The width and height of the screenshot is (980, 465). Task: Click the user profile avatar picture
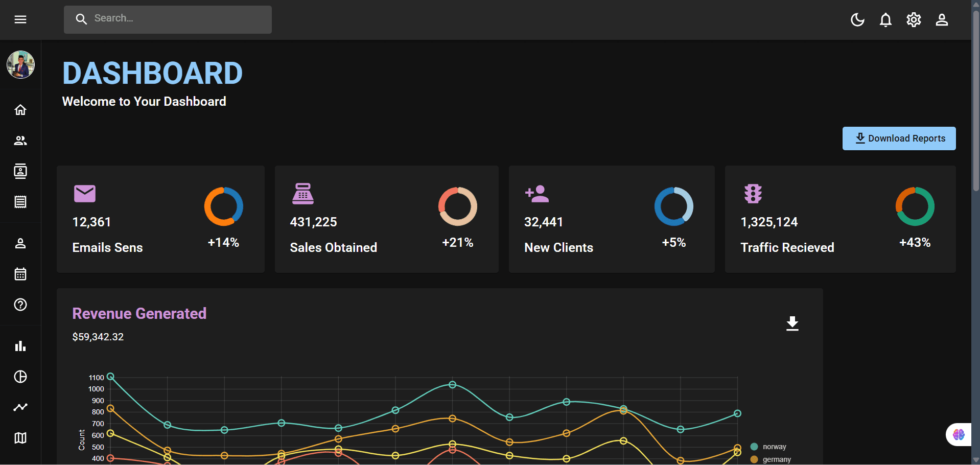20,65
